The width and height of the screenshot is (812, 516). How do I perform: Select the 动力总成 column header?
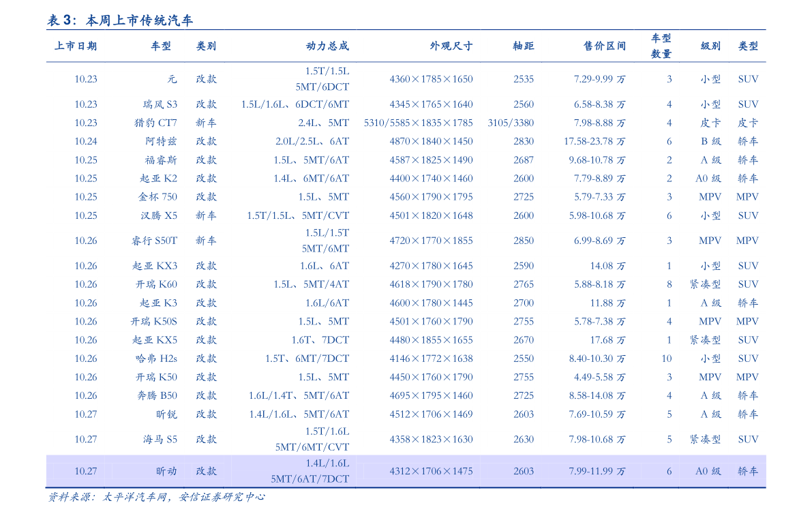click(x=327, y=46)
